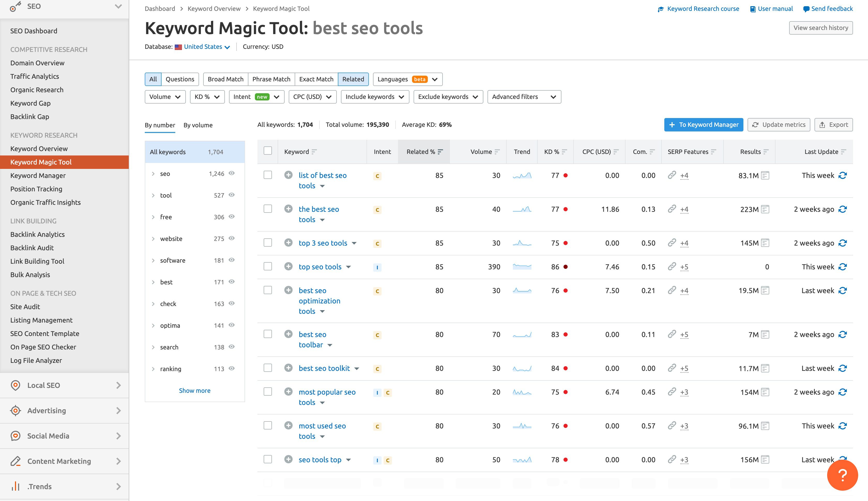Sort by Volume column filter icon

(x=497, y=152)
